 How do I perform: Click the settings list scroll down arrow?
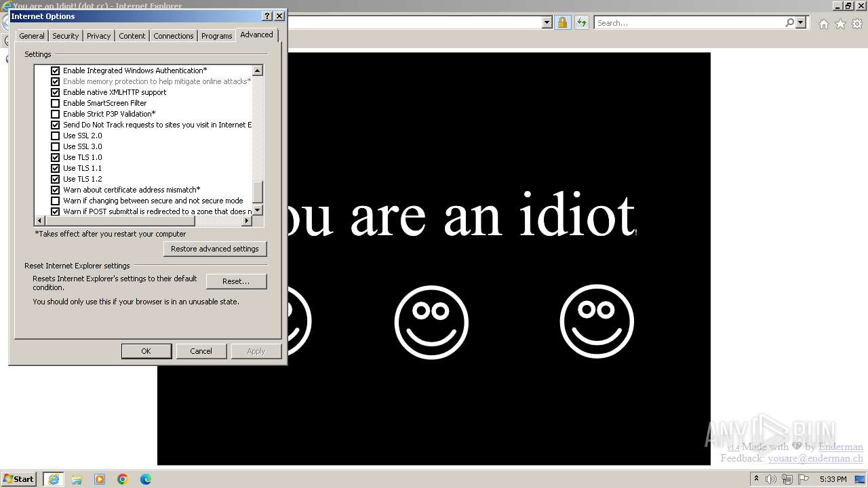coord(258,211)
